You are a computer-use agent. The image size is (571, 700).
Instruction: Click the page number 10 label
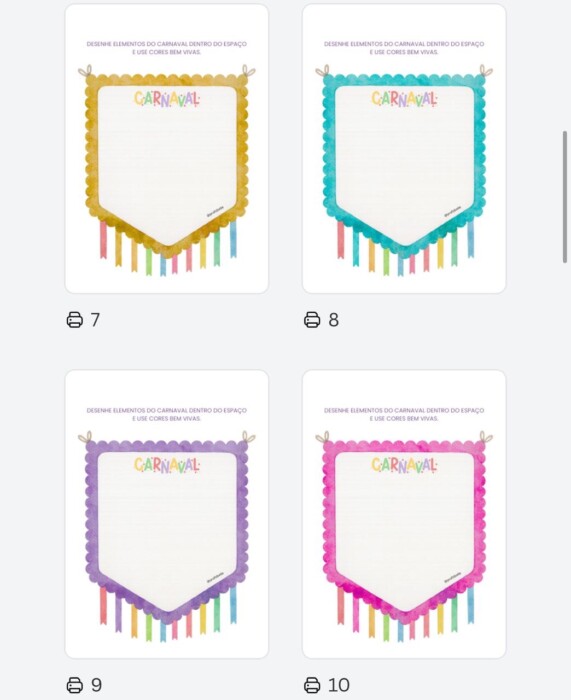tap(339, 685)
